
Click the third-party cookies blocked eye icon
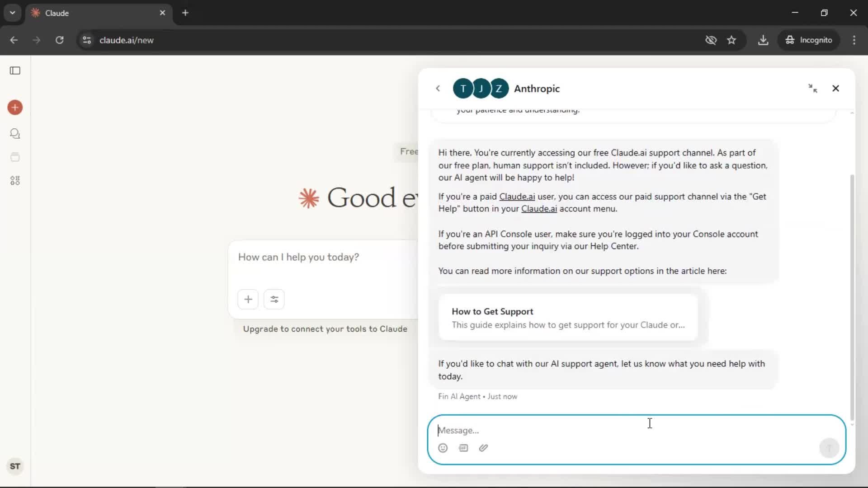pyautogui.click(x=711, y=40)
